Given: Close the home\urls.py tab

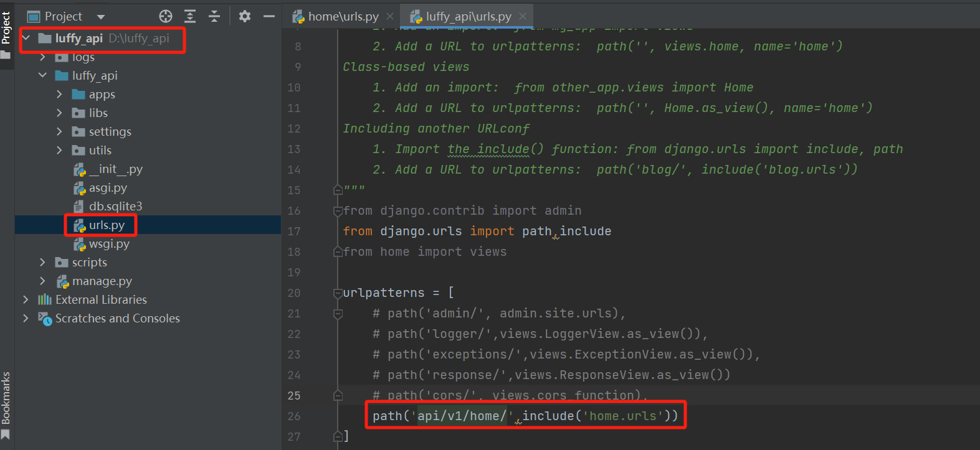Looking at the screenshot, I should tap(390, 16).
